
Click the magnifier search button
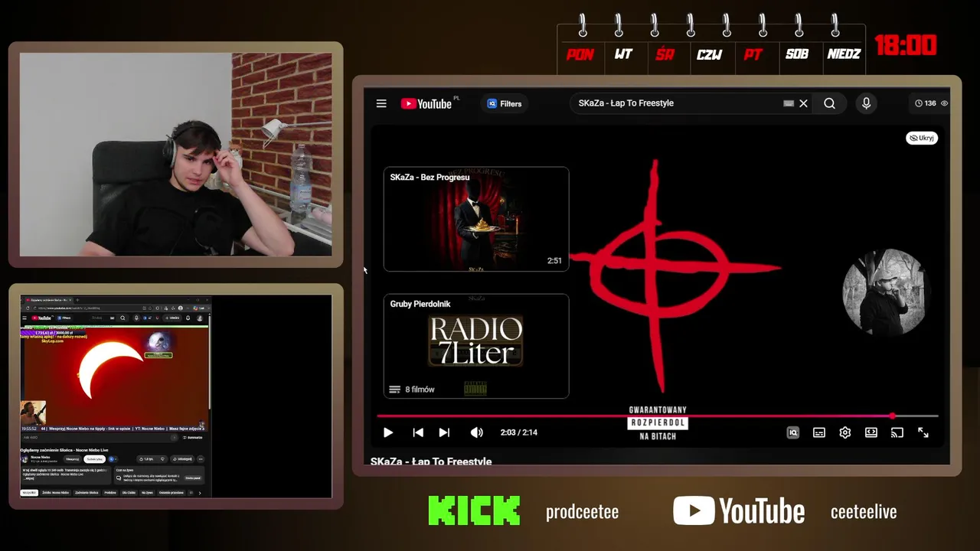tap(829, 103)
